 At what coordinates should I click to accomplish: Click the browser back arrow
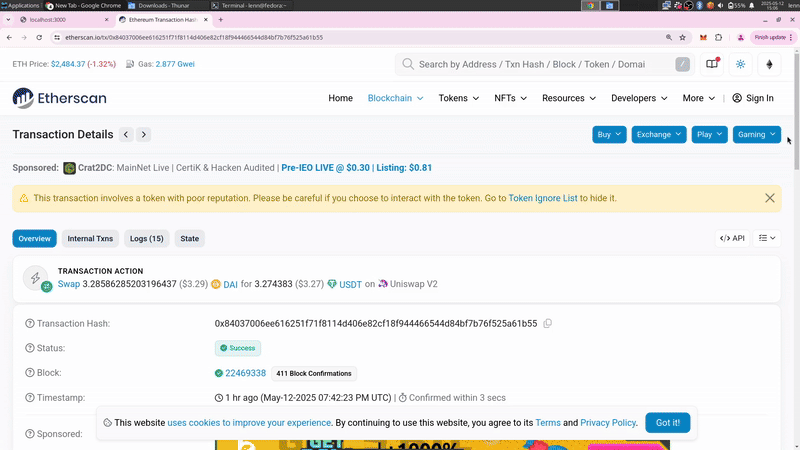click(x=9, y=37)
